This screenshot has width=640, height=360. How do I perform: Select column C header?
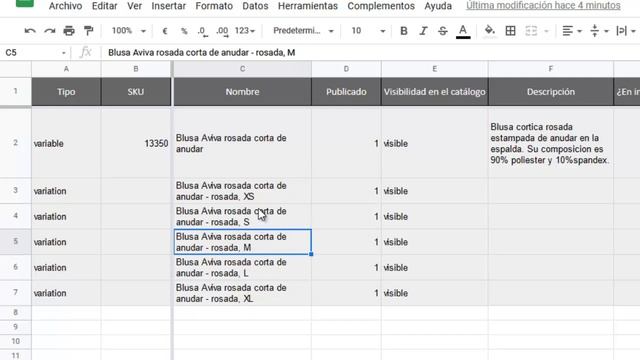pyautogui.click(x=242, y=69)
